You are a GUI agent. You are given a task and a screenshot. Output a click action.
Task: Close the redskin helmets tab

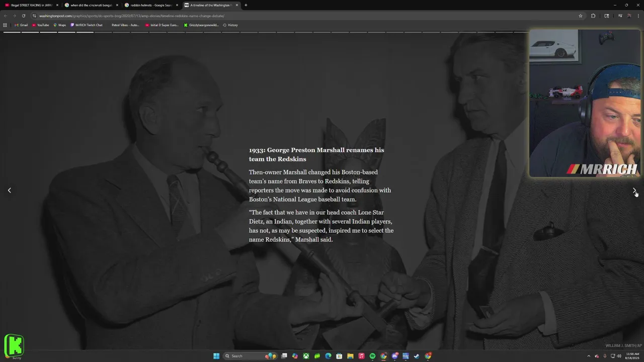coord(177,5)
